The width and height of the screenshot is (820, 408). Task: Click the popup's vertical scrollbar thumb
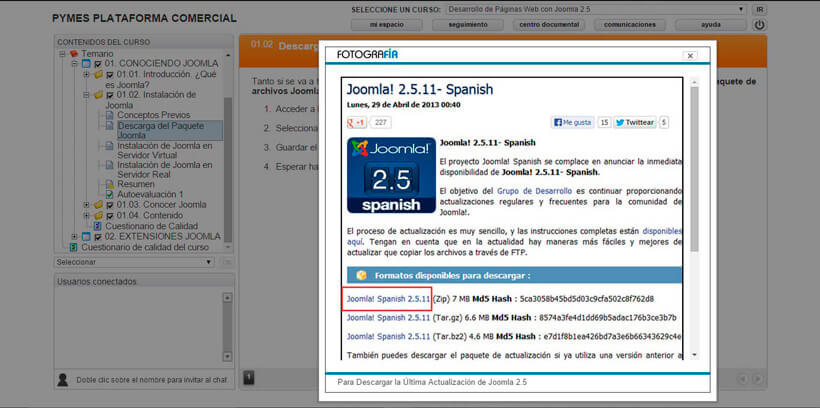point(694,168)
